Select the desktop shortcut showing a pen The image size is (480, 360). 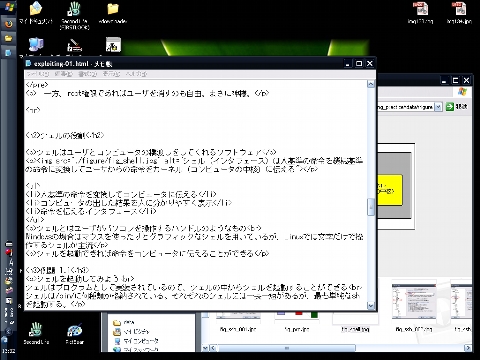[x=74, y=45]
